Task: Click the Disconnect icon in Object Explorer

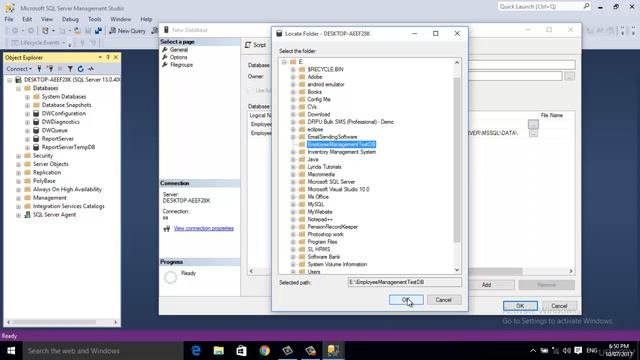Action: pyautogui.click(x=50, y=69)
